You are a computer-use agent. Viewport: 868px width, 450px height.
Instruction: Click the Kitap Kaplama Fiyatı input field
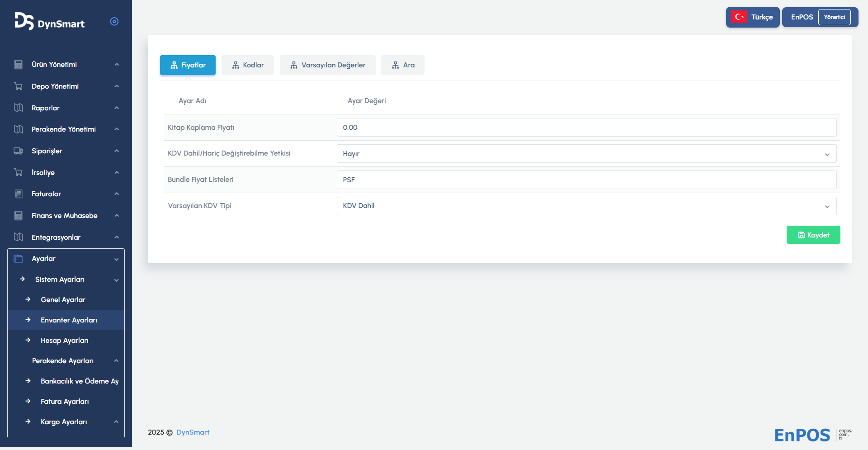click(586, 128)
